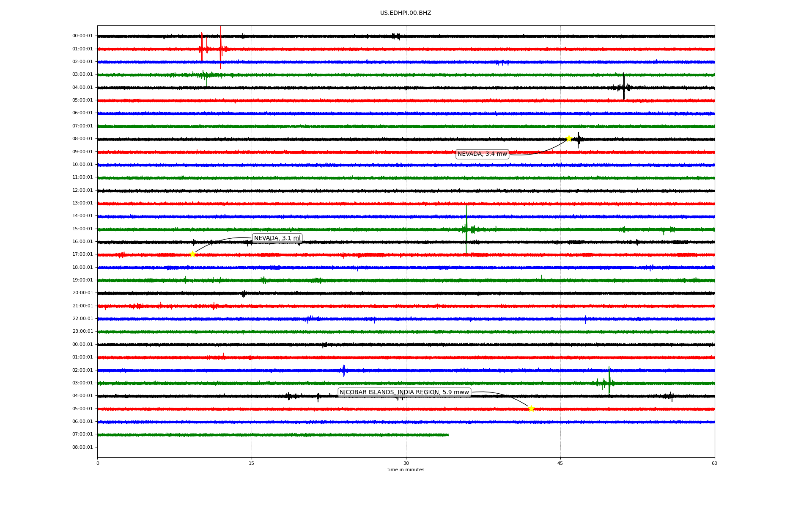Click the US.EDHPI.00.BHZ plot title

click(406, 13)
